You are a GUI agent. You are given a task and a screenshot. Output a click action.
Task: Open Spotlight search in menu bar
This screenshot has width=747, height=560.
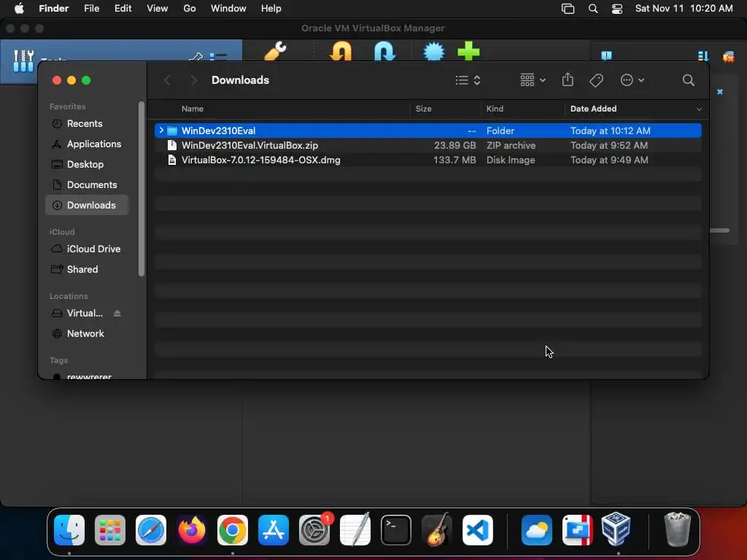[x=593, y=9]
